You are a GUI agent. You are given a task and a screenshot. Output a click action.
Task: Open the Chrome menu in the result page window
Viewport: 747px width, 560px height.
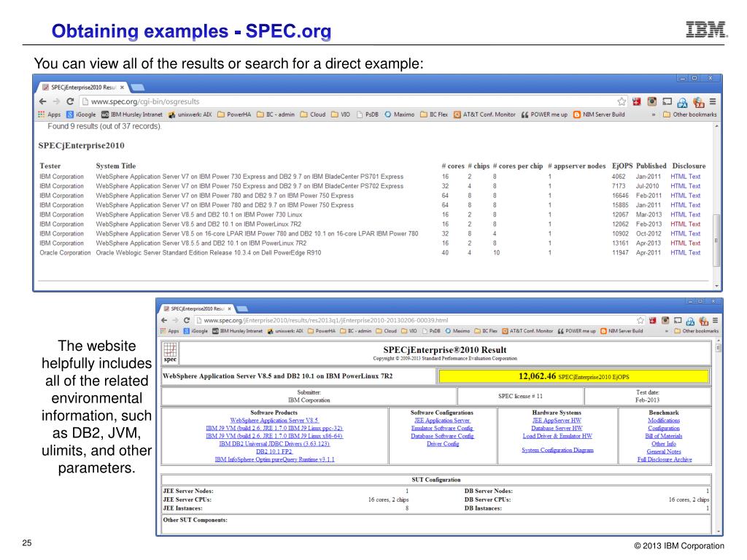point(715,321)
